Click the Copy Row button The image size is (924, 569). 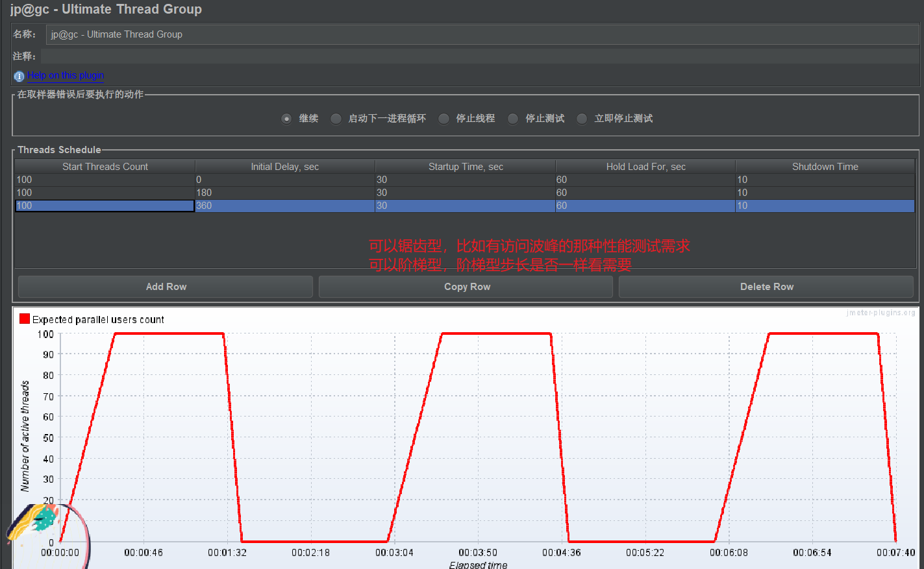click(x=466, y=287)
